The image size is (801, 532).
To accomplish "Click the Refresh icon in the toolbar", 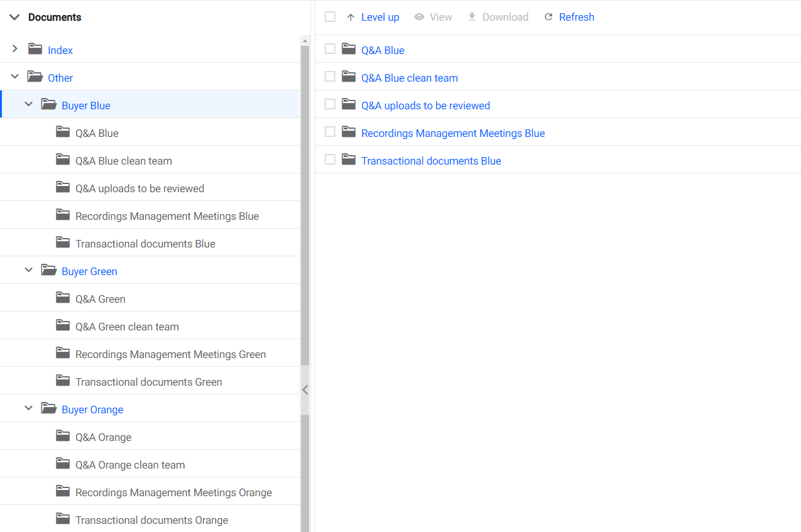I will 548,17.
